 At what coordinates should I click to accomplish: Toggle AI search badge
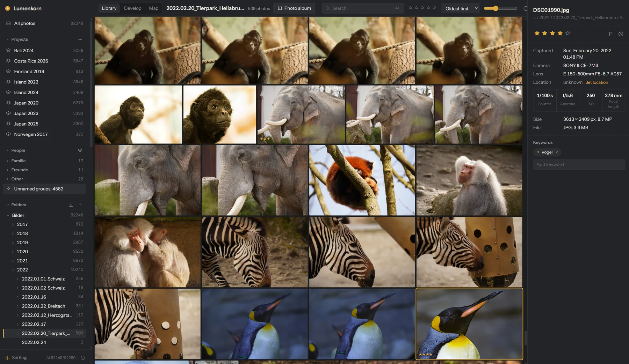click(x=397, y=8)
